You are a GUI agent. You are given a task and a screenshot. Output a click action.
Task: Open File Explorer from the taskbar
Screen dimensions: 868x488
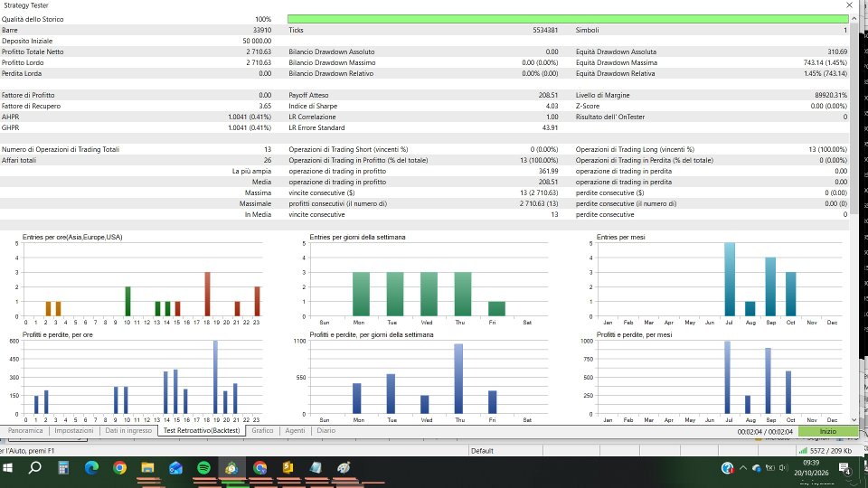point(147,468)
